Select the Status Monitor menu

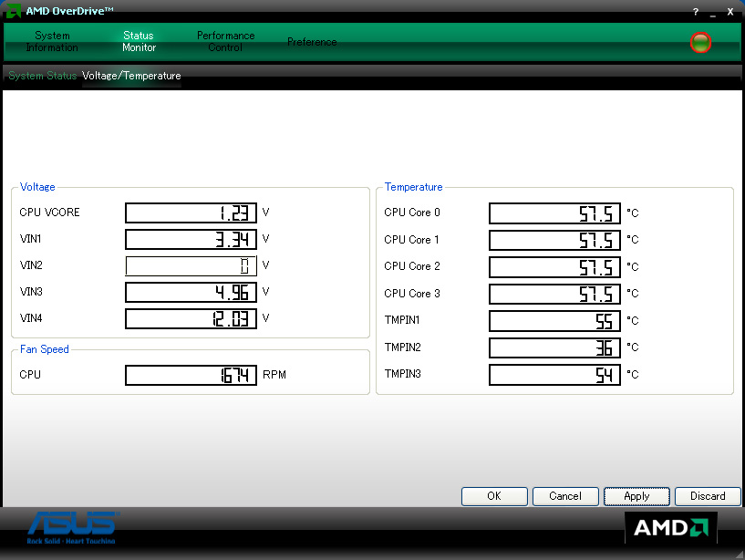pos(139,42)
